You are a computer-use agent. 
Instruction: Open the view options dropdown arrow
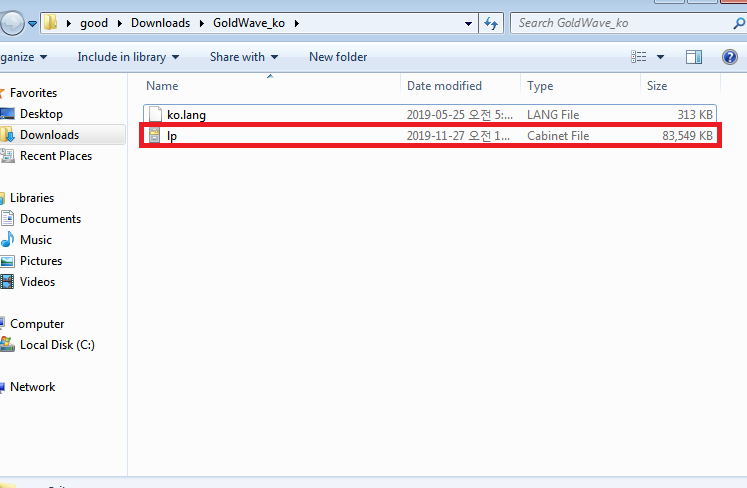click(660, 57)
